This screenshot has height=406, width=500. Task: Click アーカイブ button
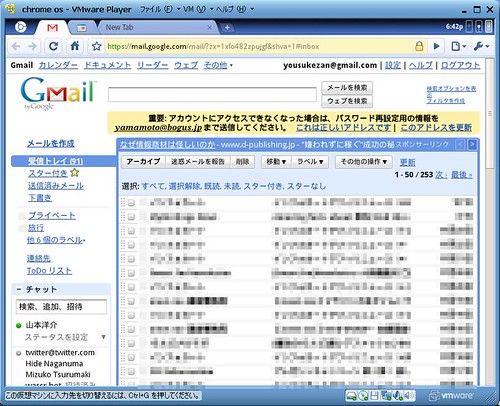point(143,162)
